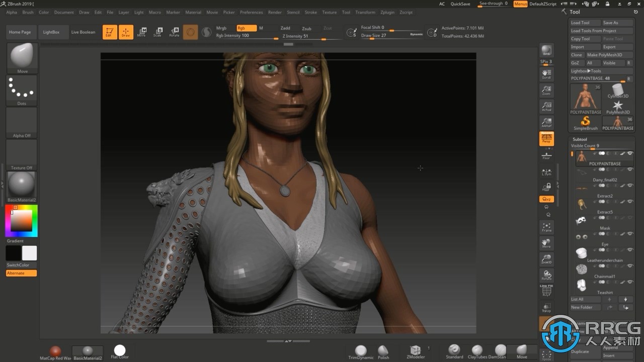The width and height of the screenshot is (644, 362).
Task: Click the New Folder button
Action: (x=586, y=307)
